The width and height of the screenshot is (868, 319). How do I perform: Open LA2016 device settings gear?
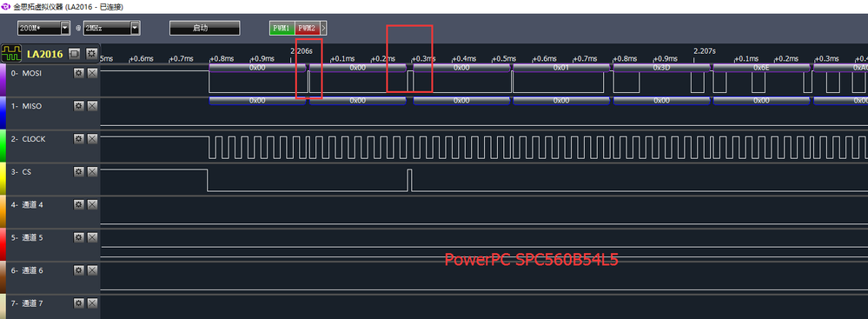(x=91, y=54)
